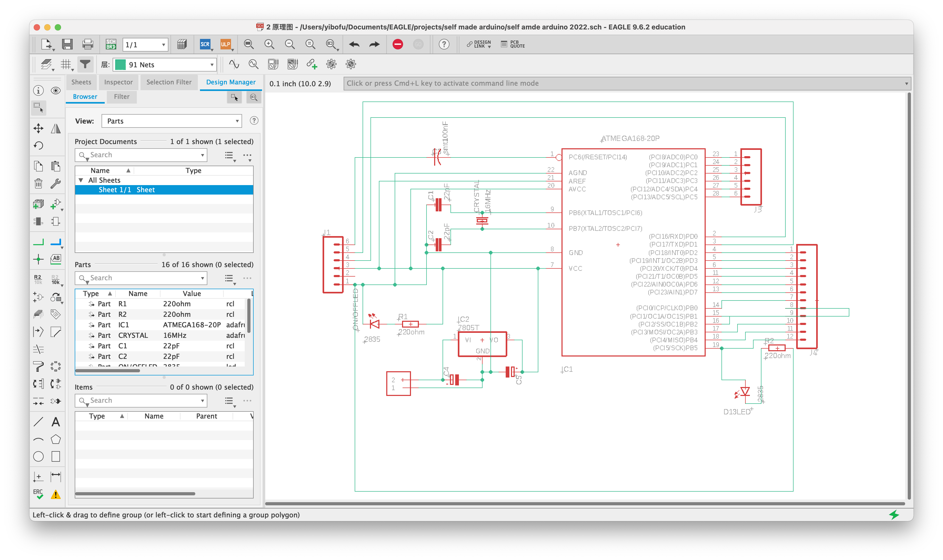Toggle the grid settings icon
This screenshot has height=560, width=943.
pyautogui.click(x=66, y=64)
